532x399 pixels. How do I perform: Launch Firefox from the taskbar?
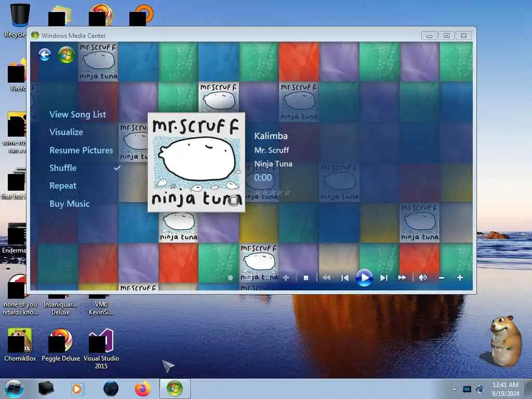point(143,389)
